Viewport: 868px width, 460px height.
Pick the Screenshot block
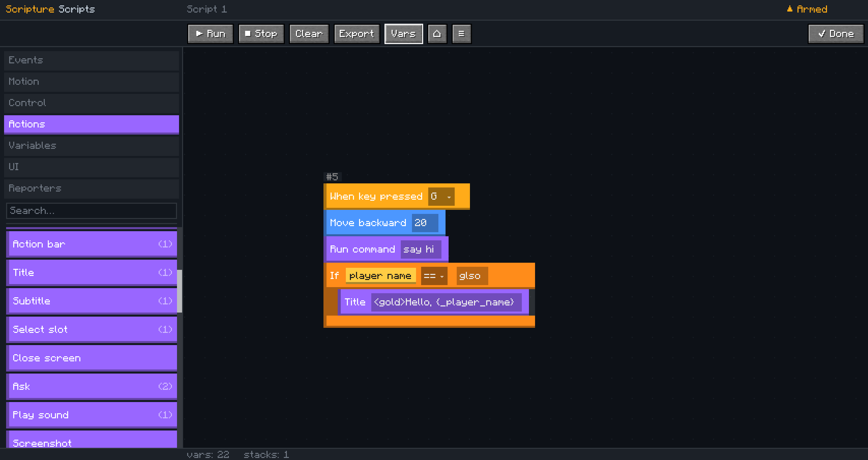tap(92, 439)
